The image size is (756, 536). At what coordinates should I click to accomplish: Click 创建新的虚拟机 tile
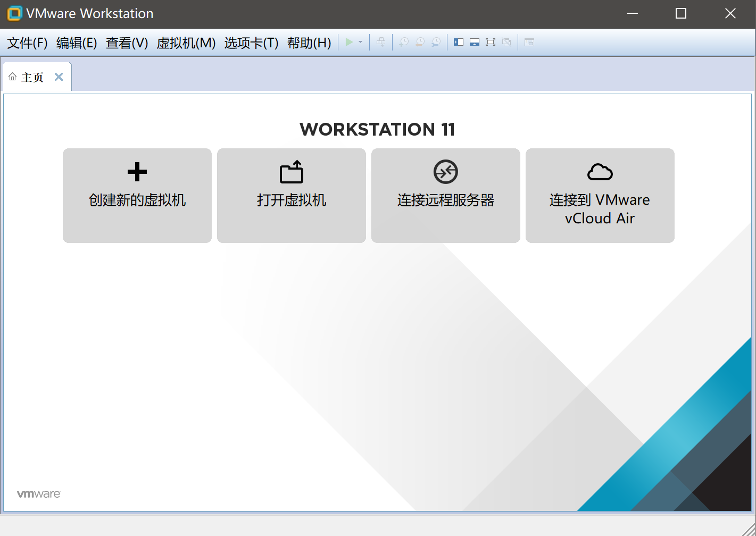[137, 195]
